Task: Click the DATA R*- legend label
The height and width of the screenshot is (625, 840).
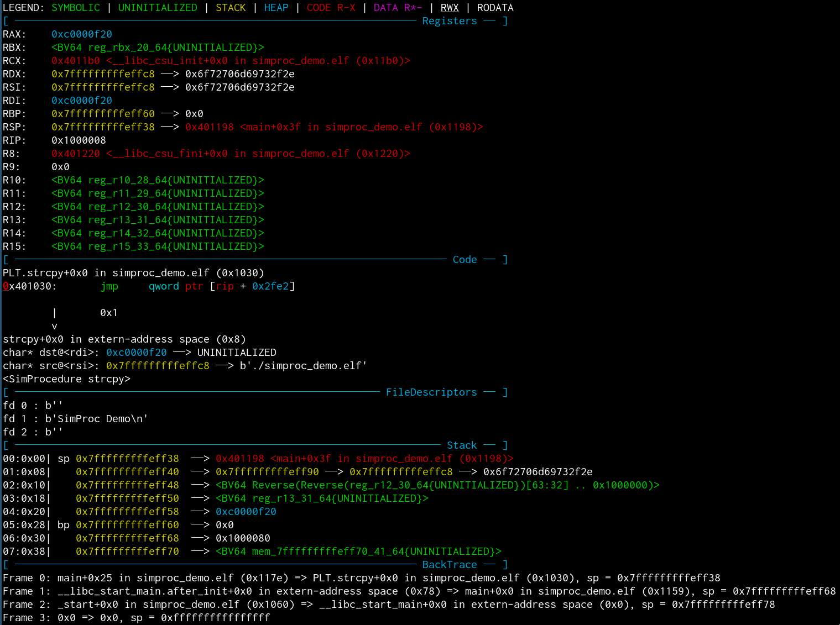Action: click(x=398, y=8)
